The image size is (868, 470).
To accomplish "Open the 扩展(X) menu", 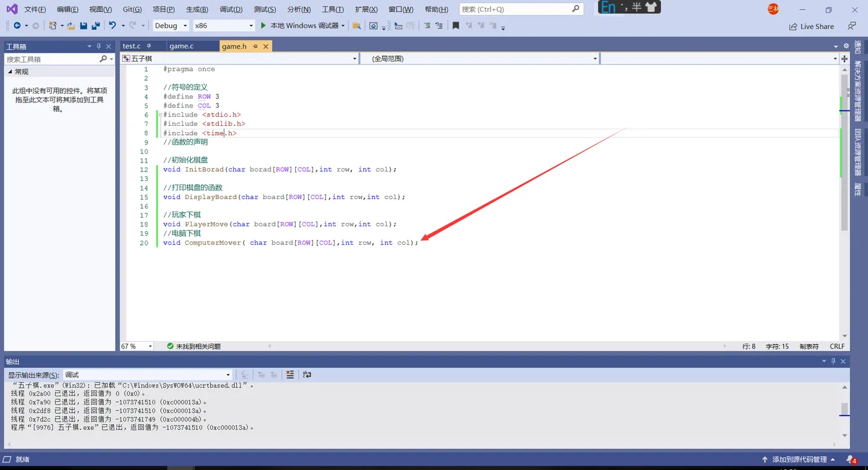I will (x=366, y=9).
